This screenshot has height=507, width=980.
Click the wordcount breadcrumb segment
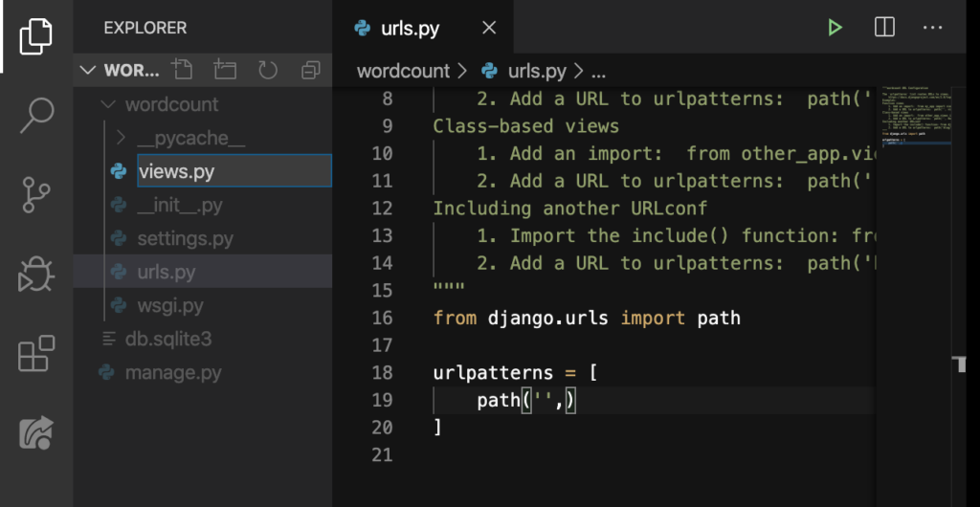click(x=403, y=71)
